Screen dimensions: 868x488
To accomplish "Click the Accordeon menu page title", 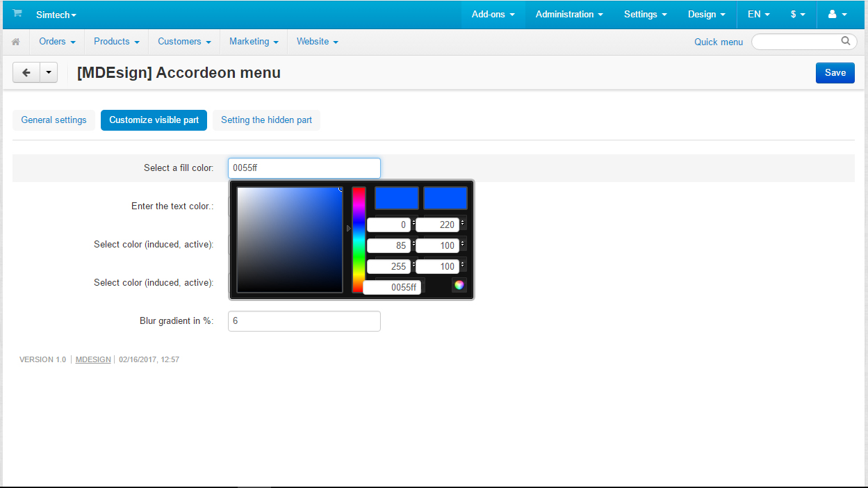I will pyautogui.click(x=179, y=72).
